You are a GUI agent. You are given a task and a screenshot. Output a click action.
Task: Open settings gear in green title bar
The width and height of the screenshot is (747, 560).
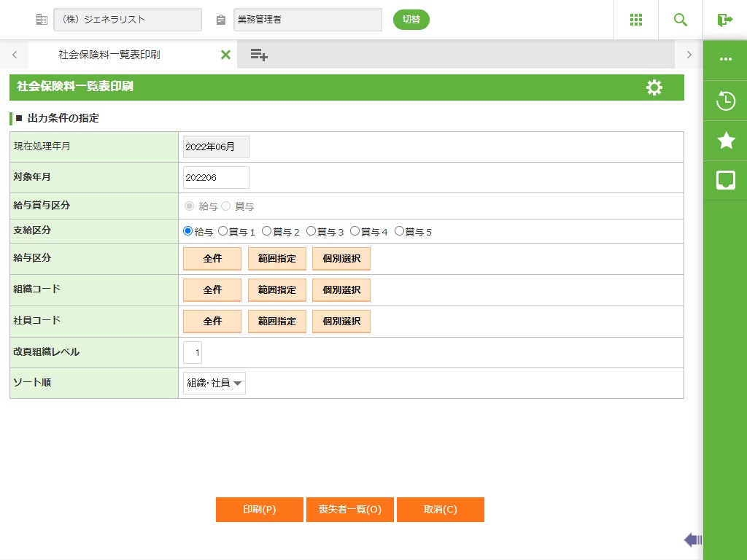(x=654, y=87)
